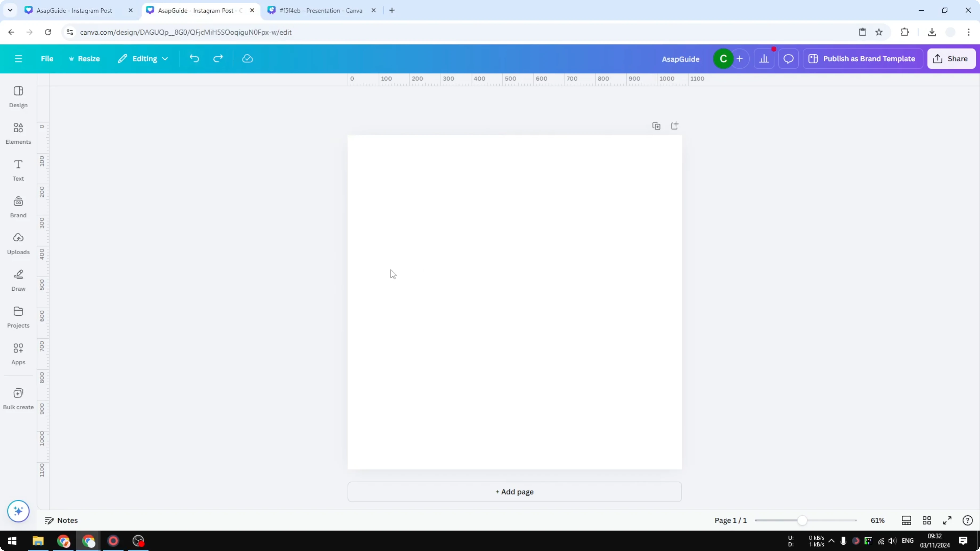The width and height of the screenshot is (980, 551).
Task: Open the Magic assistant sparkle button
Action: click(18, 511)
